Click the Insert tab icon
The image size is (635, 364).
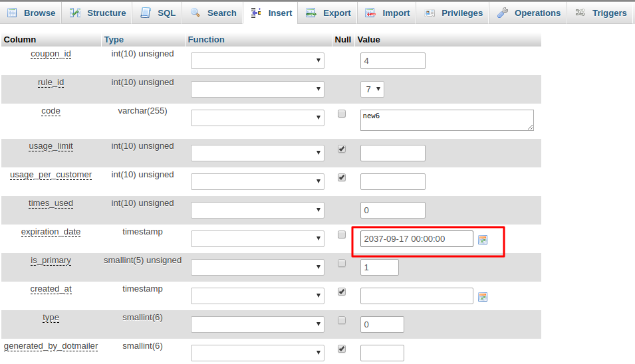click(256, 13)
